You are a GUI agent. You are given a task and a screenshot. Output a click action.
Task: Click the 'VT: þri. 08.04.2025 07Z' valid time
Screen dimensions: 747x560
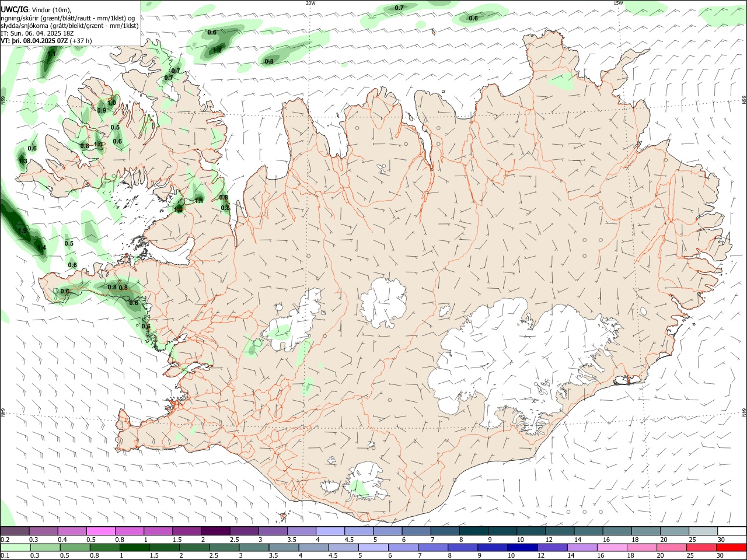pos(34,41)
